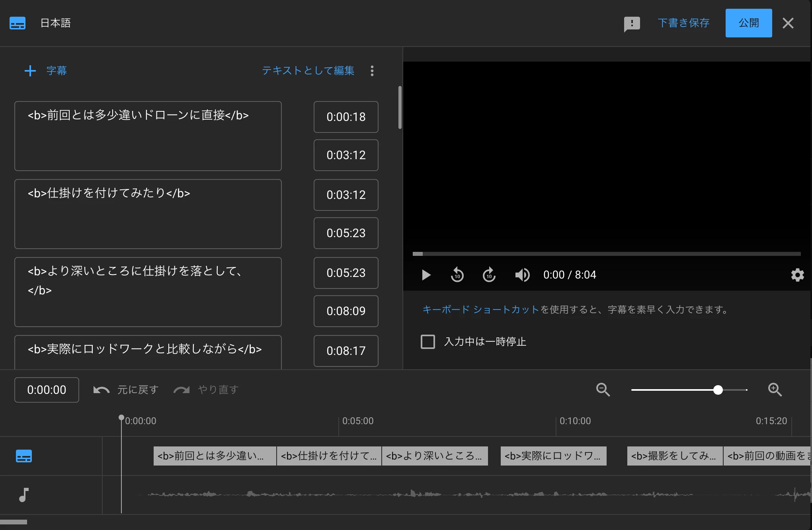
Task: Rewind video by 10 seconds
Action: (x=457, y=275)
